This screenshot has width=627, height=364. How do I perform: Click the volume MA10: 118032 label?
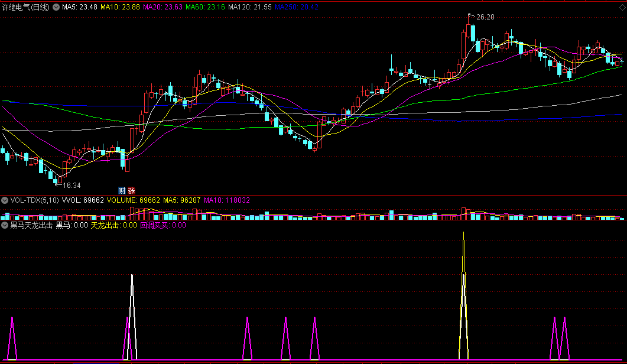(x=227, y=200)
